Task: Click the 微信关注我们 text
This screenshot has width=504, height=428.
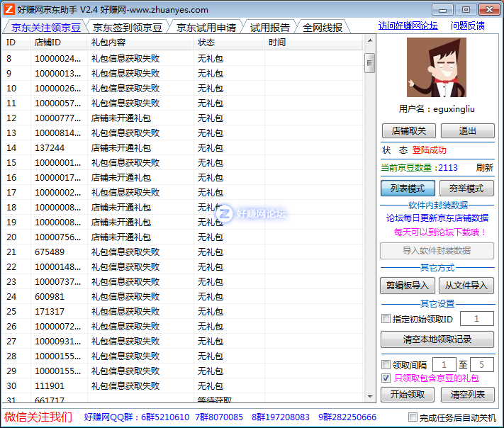Action: coord(38,417)
